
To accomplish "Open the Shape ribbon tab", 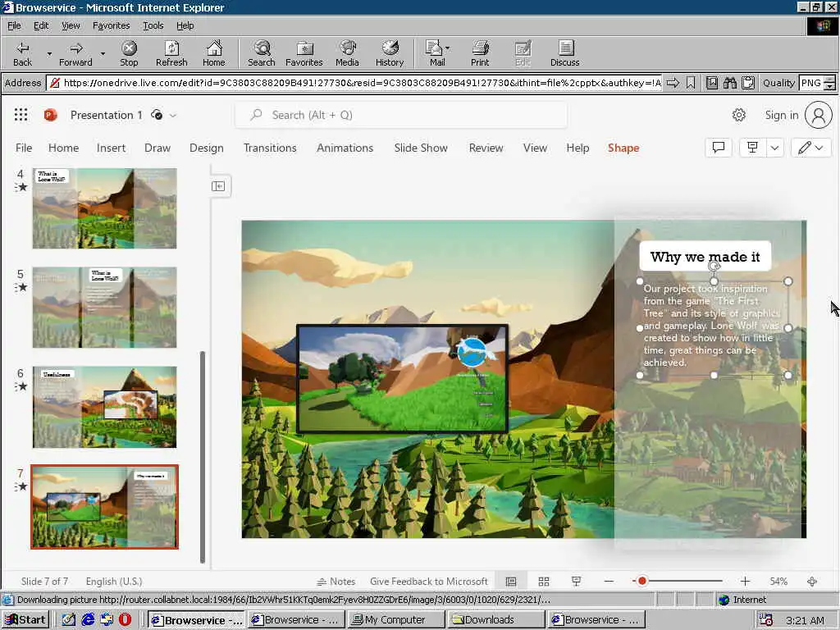I will pyautogui.click(x=623, y=148).
